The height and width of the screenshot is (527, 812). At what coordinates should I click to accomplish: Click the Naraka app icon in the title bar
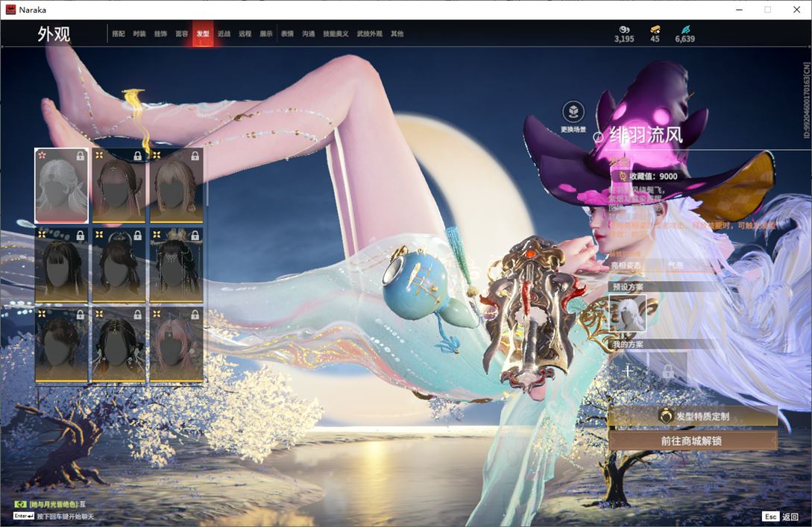10,10
